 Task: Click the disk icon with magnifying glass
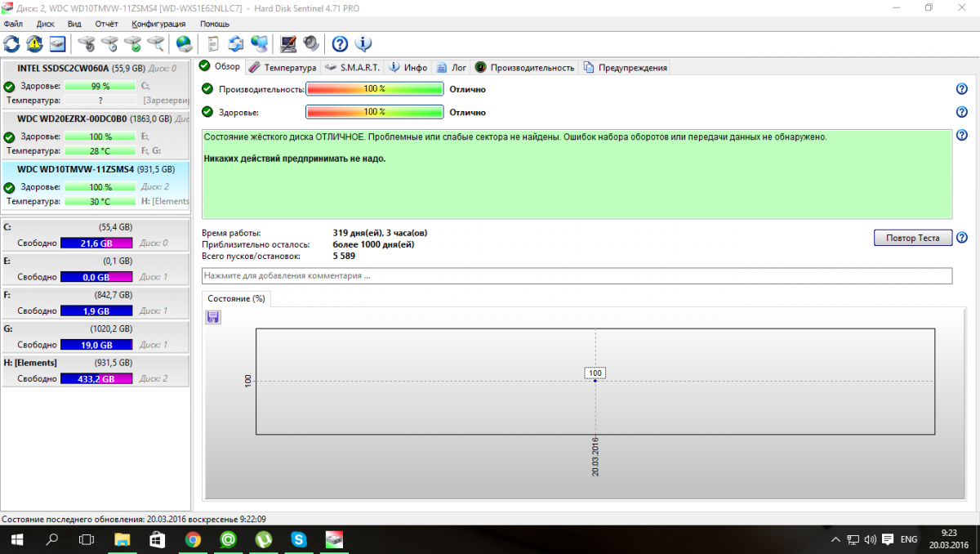pos(155,43)
